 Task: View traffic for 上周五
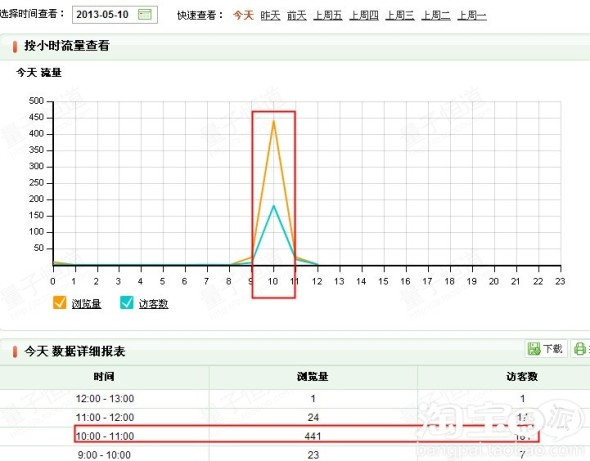328,15
